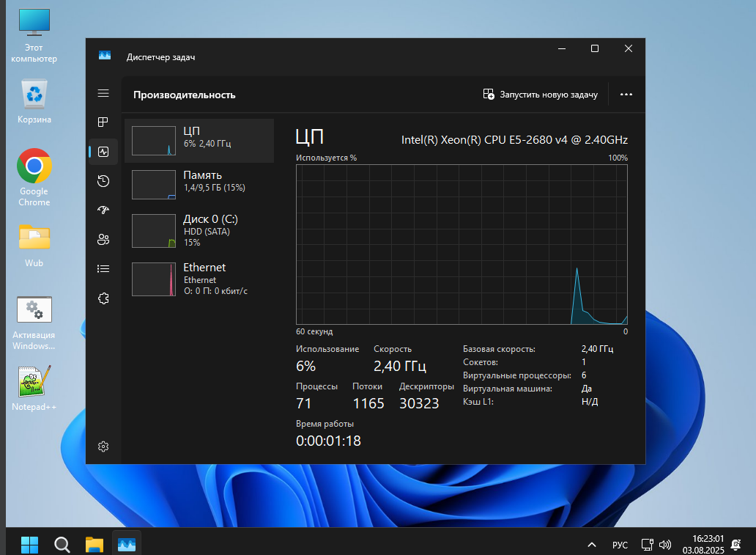Click the threads count 1165
This screenshot has width=756, height=555.
pos(368,403)
